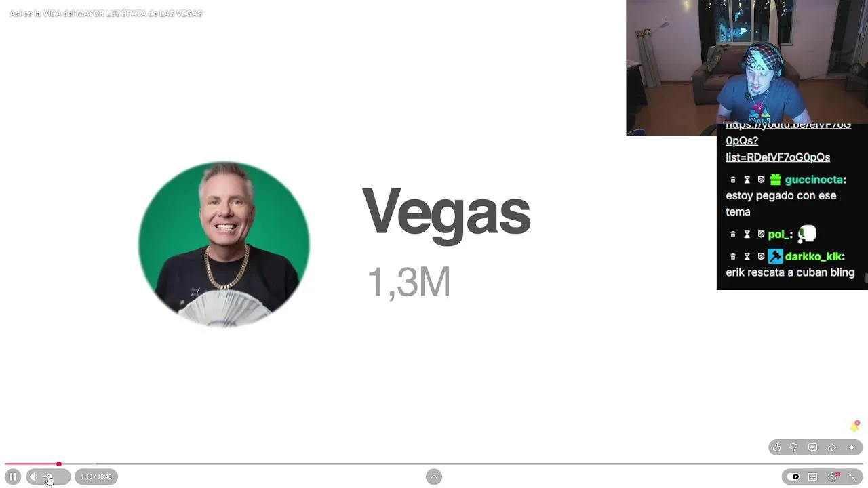Click the sparkle Ask icon
The height and width of the screenshot is (488, 868).
852,447
